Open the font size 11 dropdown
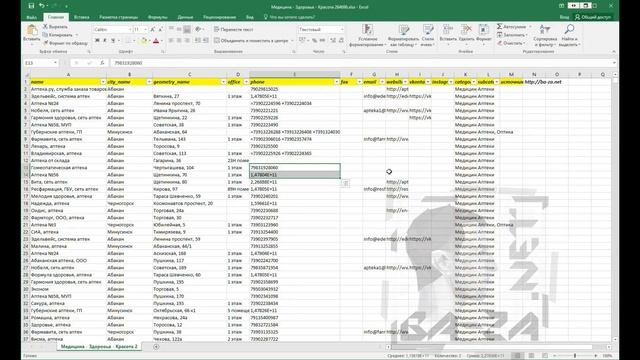The image size is (640, 360). 146,29
